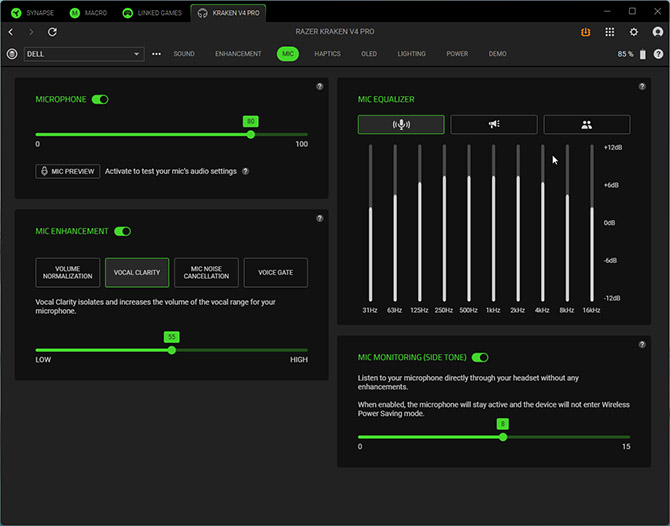The height and width of the screenshot is (526, 670).
Task: Click the profile circle icon beside DELL
Action: (x=12, y=54)
